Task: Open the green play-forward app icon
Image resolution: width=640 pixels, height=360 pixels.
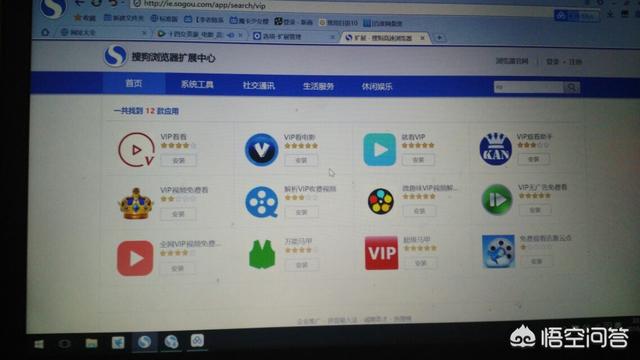Action: coord(497,200)
